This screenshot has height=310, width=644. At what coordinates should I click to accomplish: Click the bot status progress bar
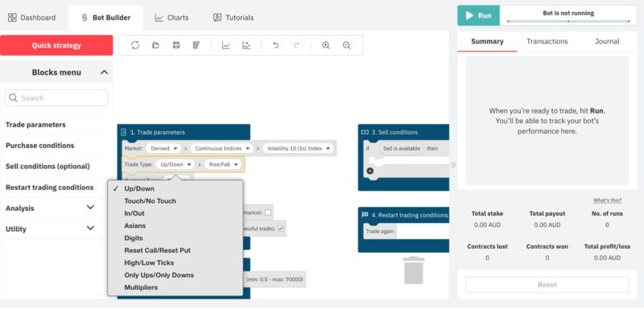coord(568,21)
